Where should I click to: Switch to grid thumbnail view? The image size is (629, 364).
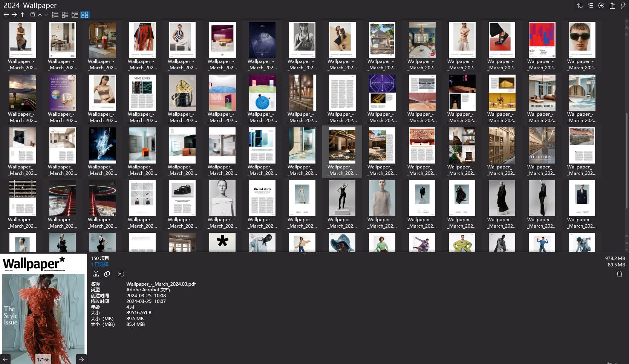pyautogui.click(x=85, y=15)
